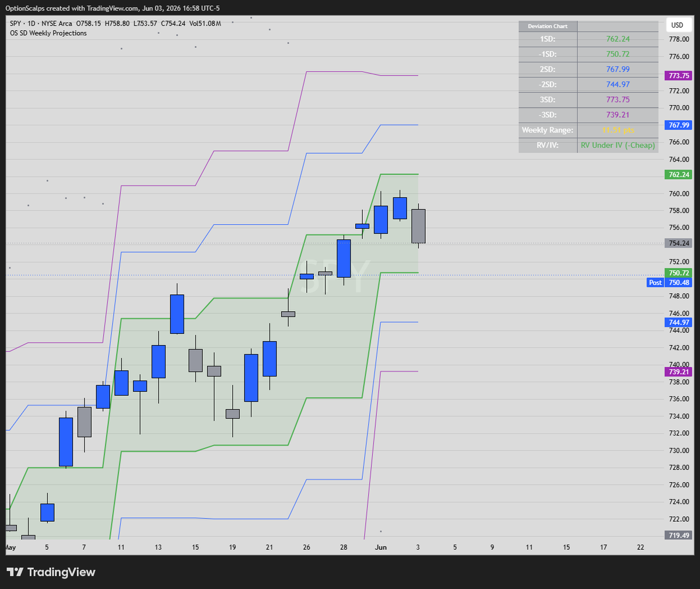Click the USD currency button
Viewport: 700px width, 589px height.
tap(677, 25)
